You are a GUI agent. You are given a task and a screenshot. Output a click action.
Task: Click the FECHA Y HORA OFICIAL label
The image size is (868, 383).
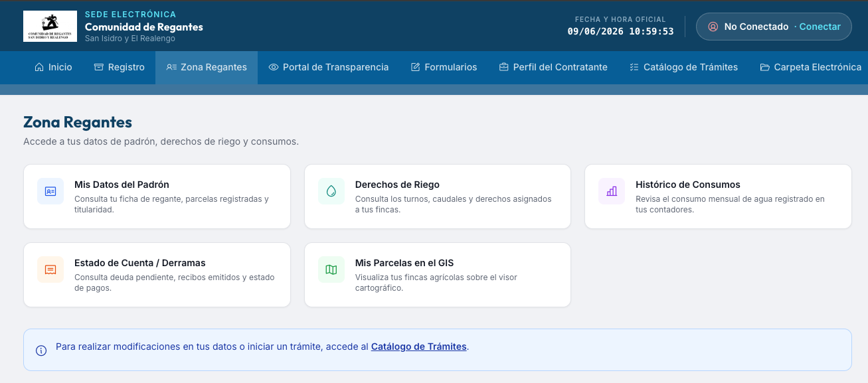point(621,19)
